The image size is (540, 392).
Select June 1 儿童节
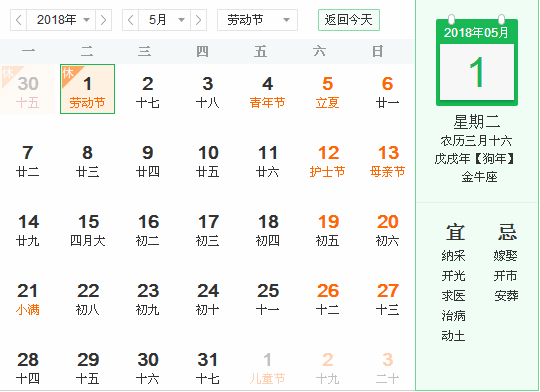point(267,368)
